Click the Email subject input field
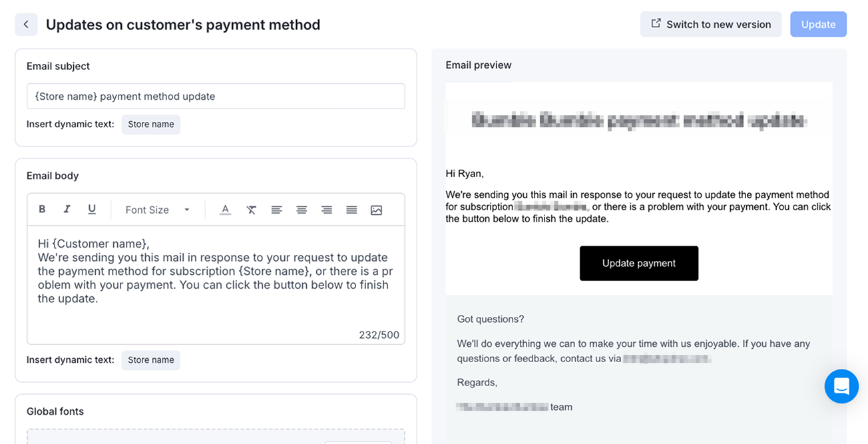Screen dimensions: 868x444 click(x=216, y=97)
